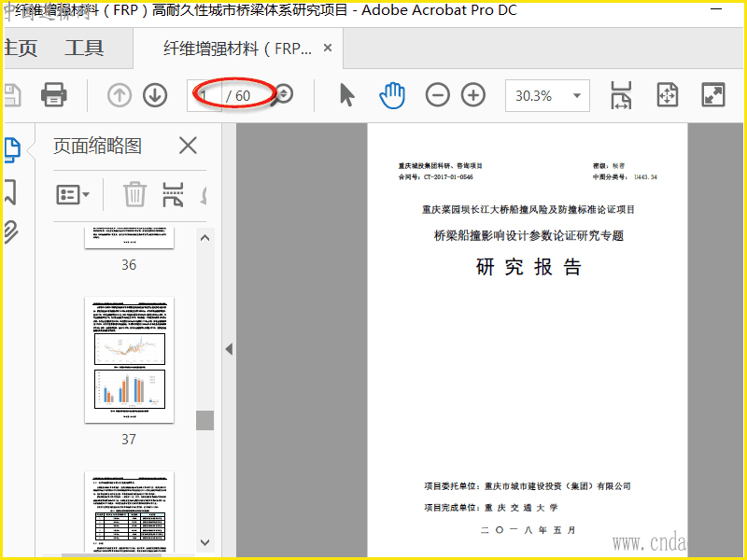Click the thumbnail scrollbar down arrow
This screenshot has height=560, width=747.
204,542
